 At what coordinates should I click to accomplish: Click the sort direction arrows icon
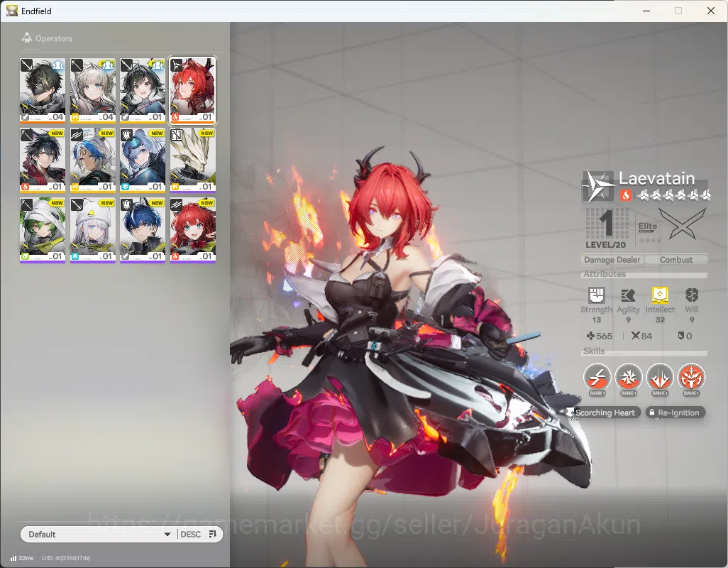pos(213,534)
